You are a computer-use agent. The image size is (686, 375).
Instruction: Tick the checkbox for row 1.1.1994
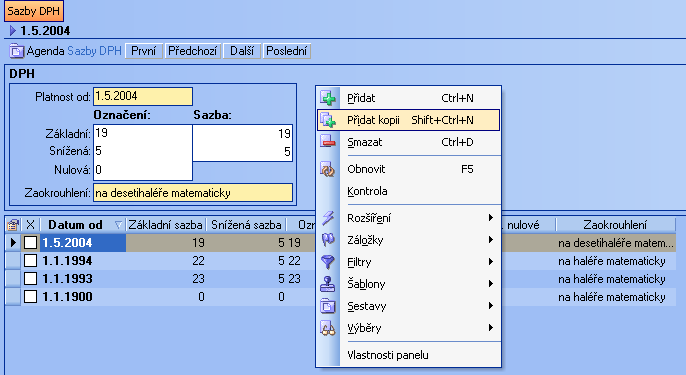30,261
